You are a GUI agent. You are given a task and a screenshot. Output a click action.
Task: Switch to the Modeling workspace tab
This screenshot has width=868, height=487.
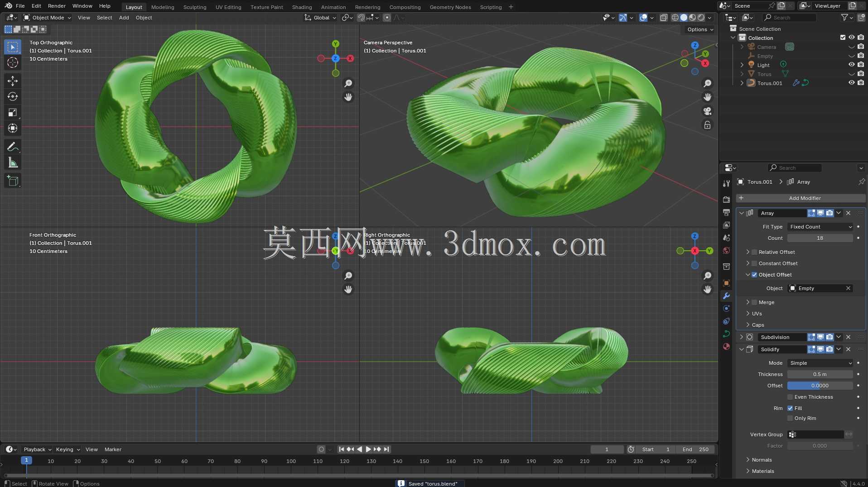coord(163,7)
